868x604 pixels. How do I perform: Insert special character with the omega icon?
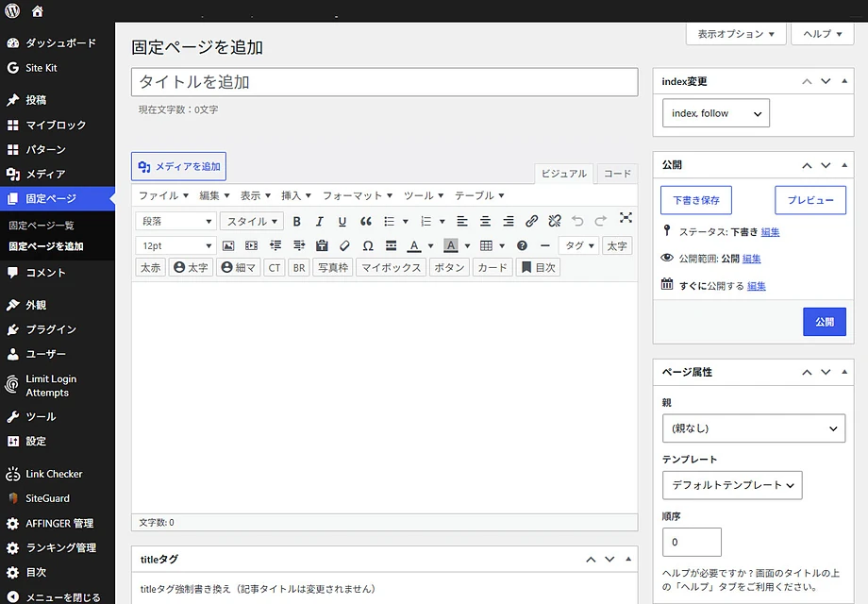(368, 245)
